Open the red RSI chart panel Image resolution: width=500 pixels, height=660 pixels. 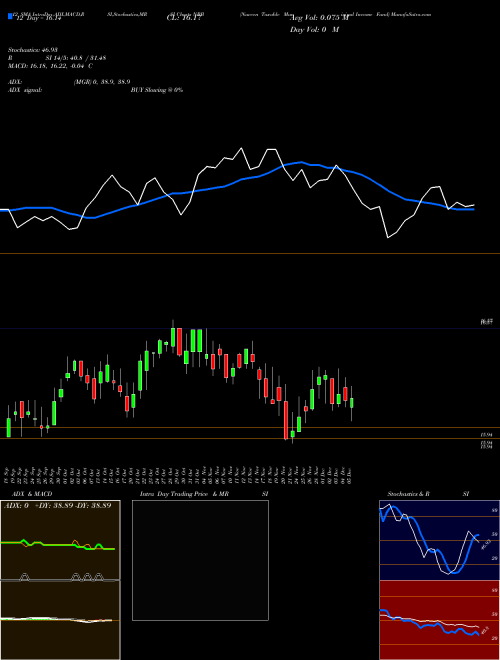[439, 620]
